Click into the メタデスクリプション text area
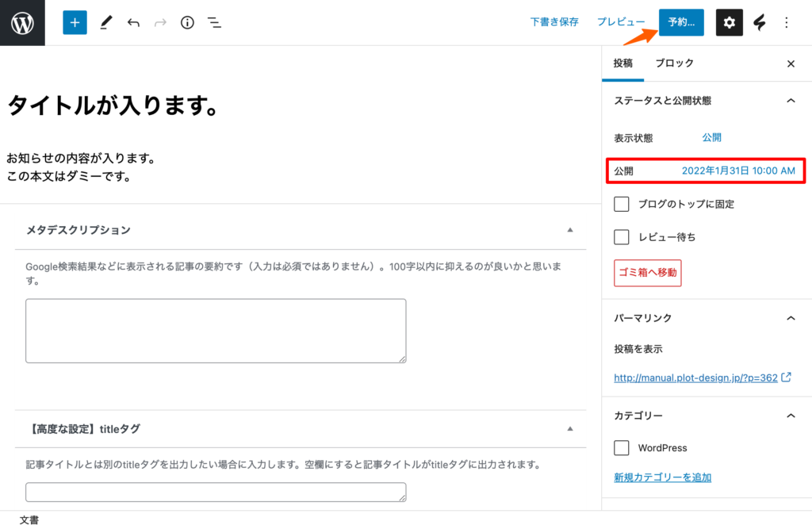 tap(216, 331)
